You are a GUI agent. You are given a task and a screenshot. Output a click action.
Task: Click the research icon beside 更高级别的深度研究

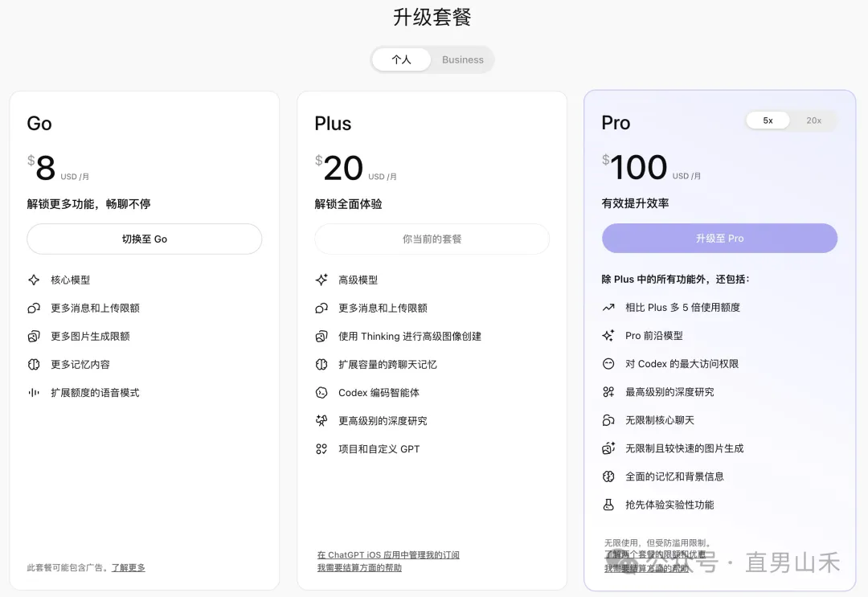click(321, 421)
